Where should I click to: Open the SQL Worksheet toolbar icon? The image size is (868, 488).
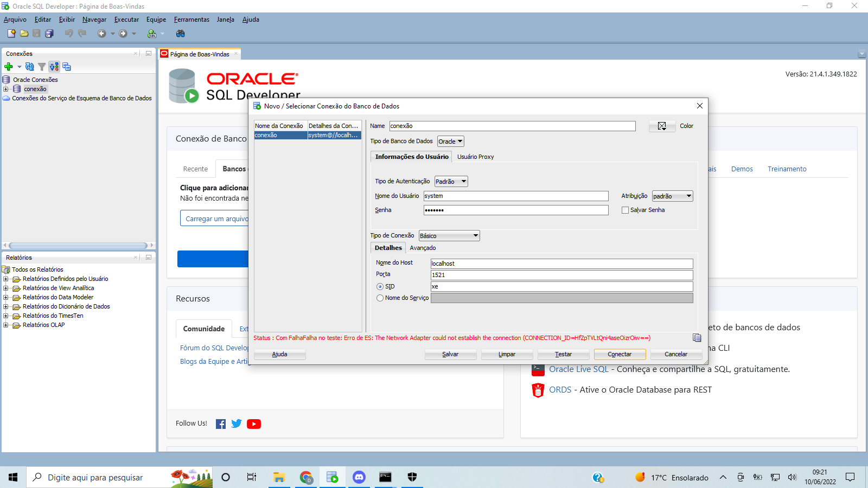[152, 34]
